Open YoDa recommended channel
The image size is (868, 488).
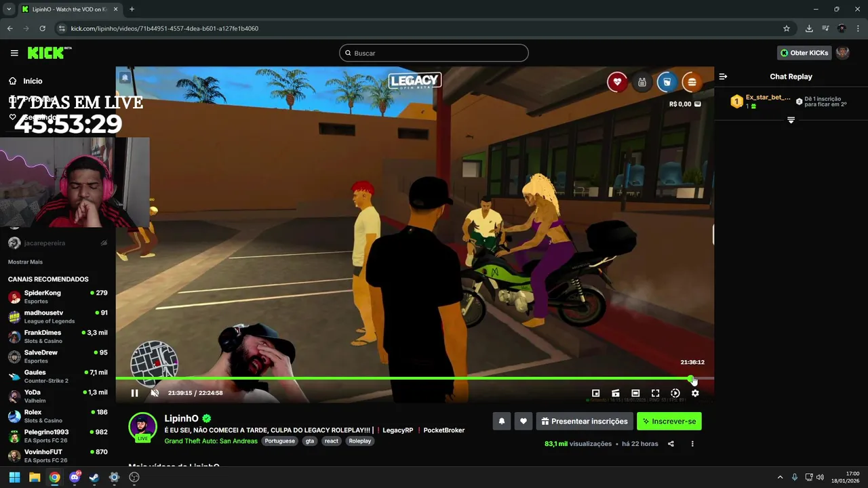[58, 396]
